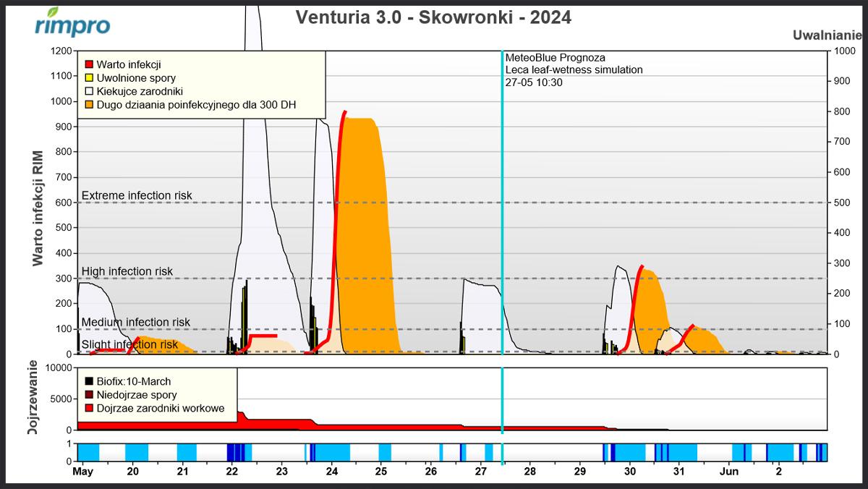Click the '27-05 10:30' timestamp label
This screenshot has height=489, width=868.
point(534,82)
